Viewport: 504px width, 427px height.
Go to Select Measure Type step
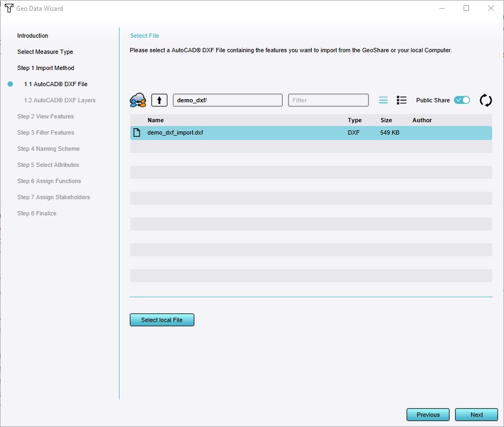point(45,52)
